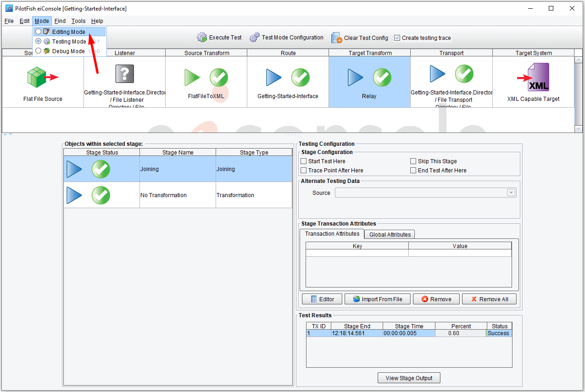Click the blue play arrow in Relay stage

[356, 77]
